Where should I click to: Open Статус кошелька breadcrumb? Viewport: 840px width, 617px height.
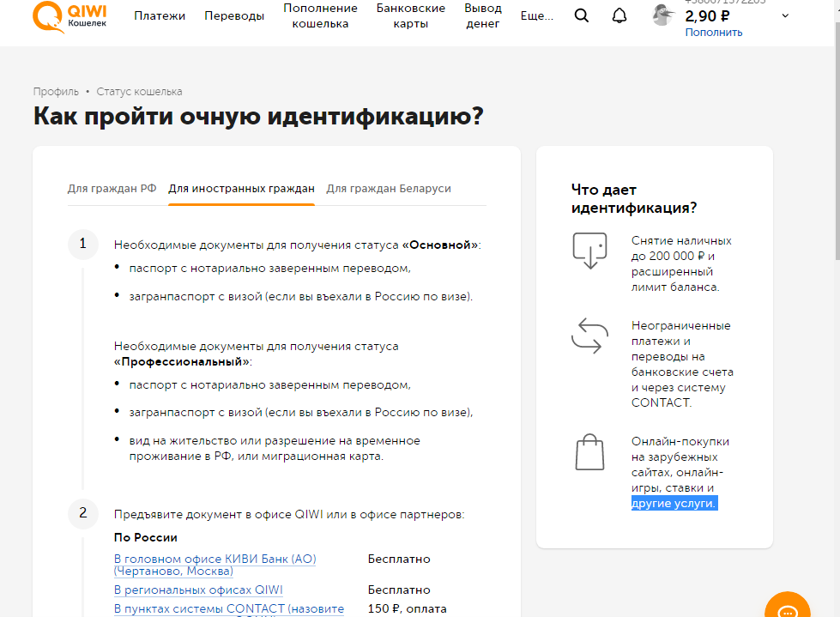(139, 92)
